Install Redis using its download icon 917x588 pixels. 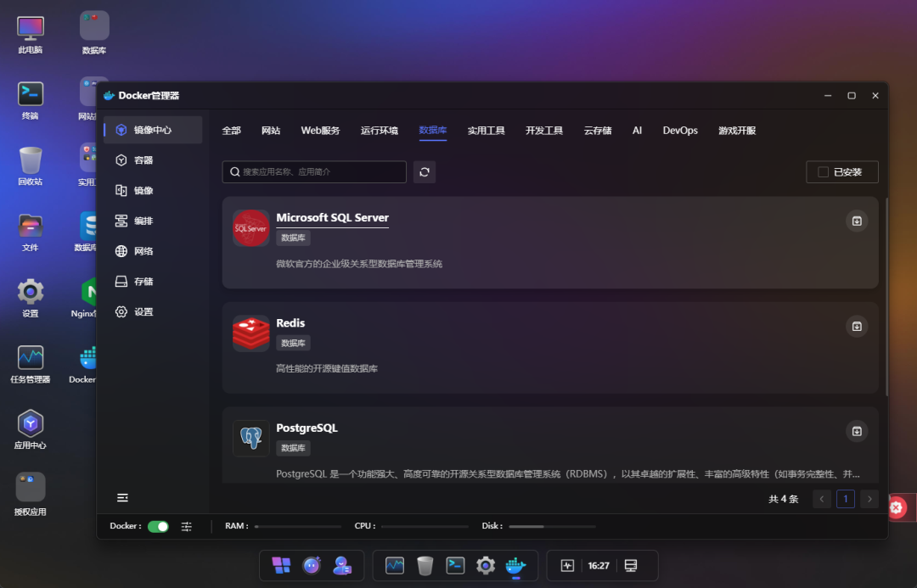[857, 326]
